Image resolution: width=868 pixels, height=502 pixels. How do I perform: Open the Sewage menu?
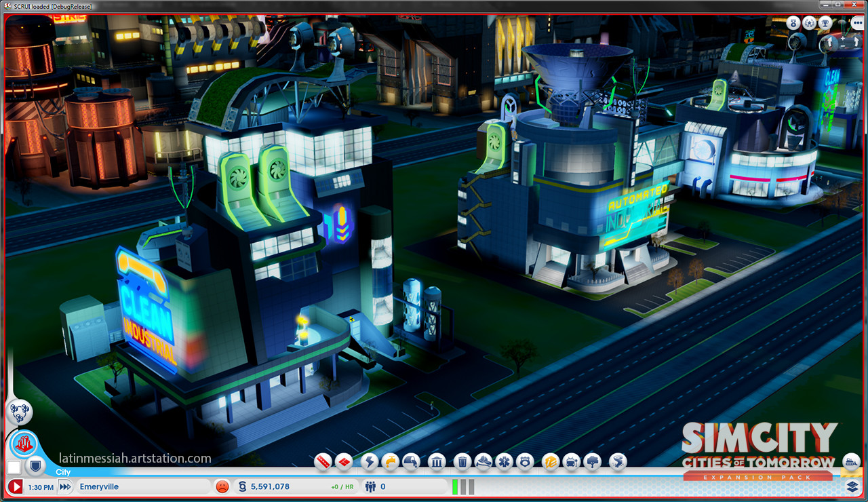[412, 462]
